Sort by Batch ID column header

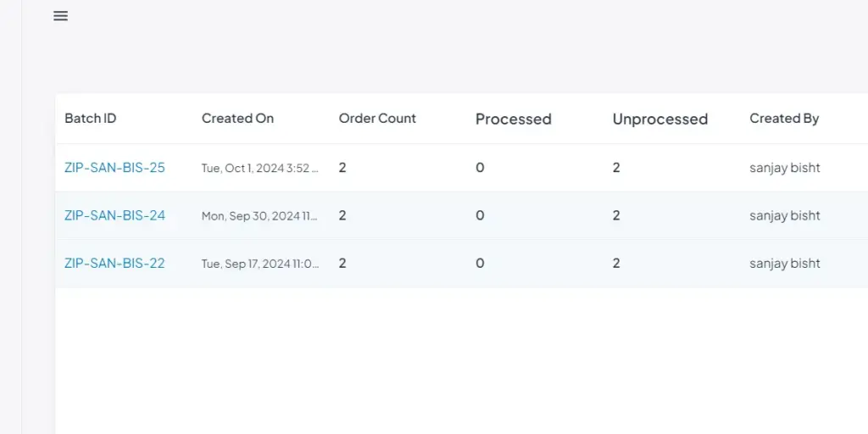click(x=91, y=119)
